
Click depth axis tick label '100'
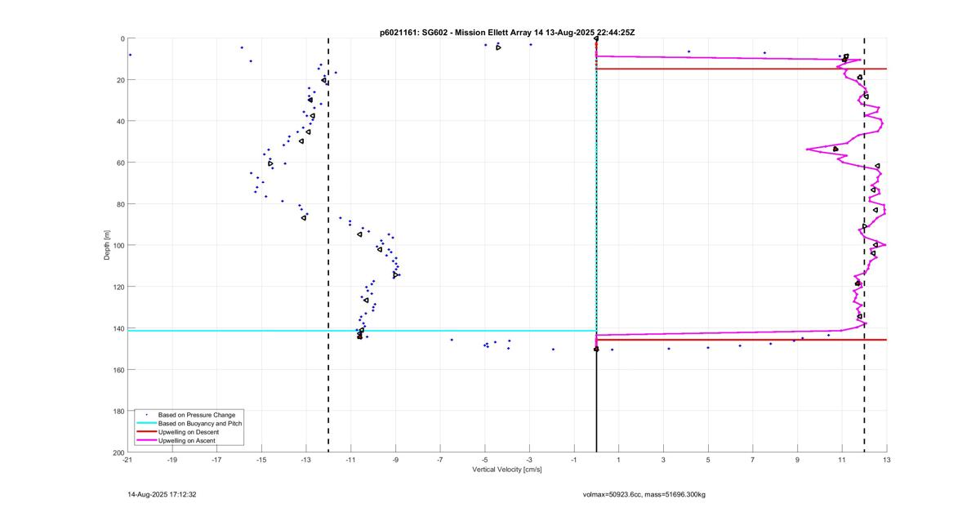[118, 245]
